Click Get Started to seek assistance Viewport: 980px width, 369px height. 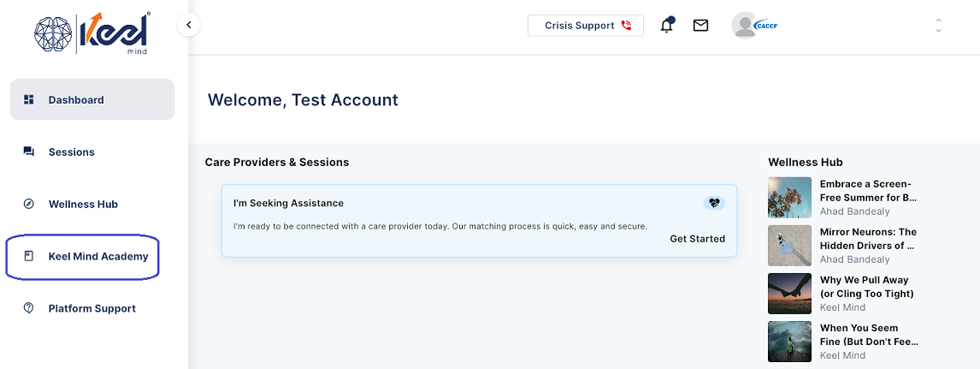tap(697, 239)
